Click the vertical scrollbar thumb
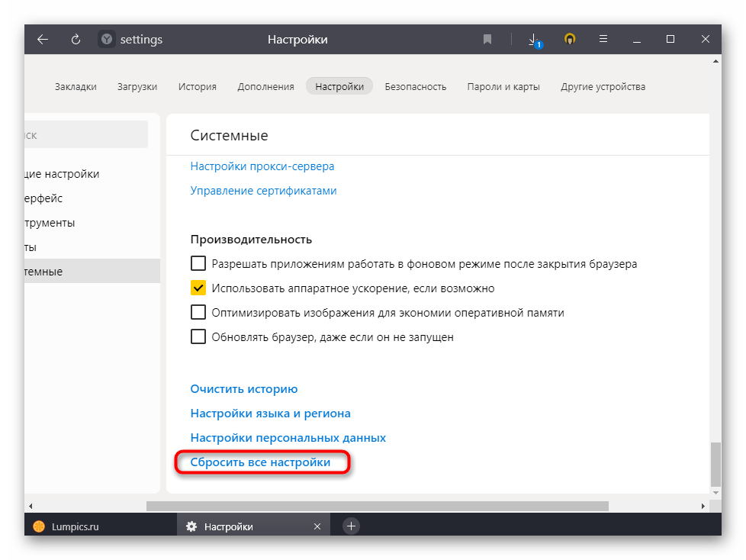 click(x=715, y=465)
